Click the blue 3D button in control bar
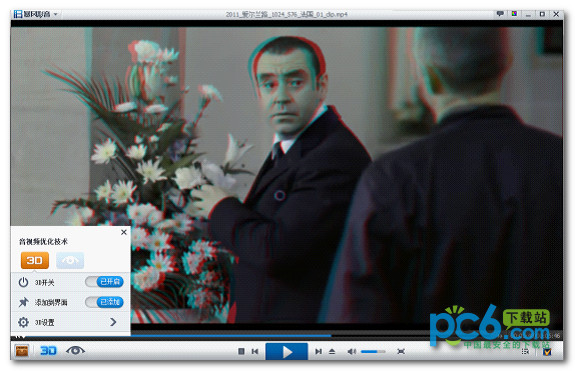The width and height of the screenshot is (575, 371). tap(48, 351)
